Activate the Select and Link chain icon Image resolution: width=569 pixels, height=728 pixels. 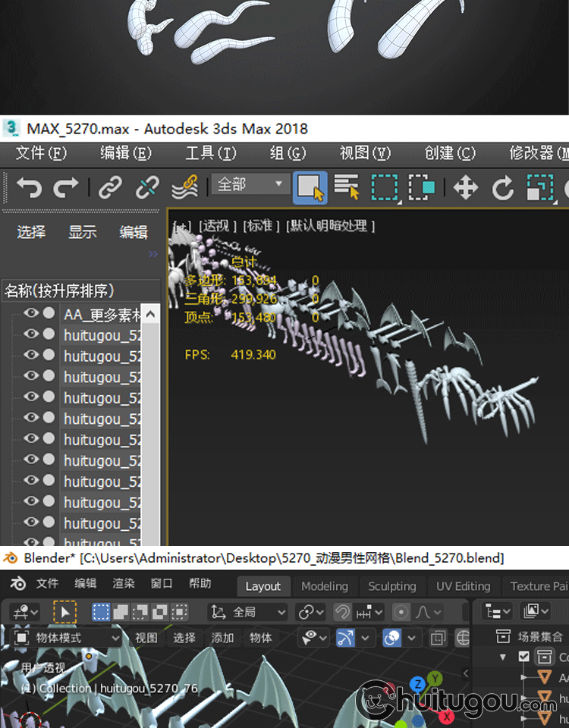click(x=111, y=187)
